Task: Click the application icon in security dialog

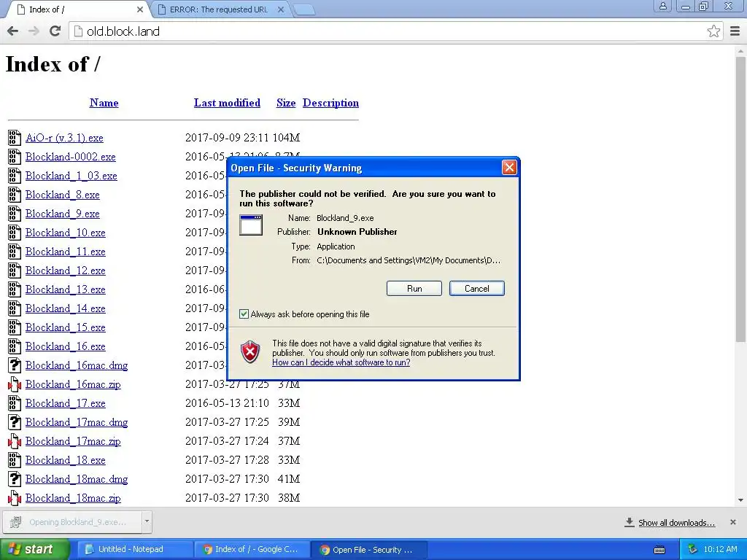Action: click(x=251, y=225)
